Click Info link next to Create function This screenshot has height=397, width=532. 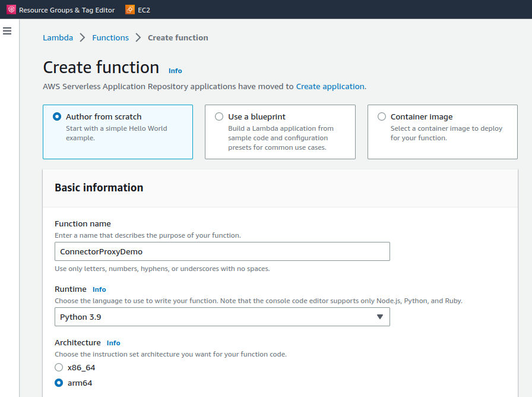175,71
